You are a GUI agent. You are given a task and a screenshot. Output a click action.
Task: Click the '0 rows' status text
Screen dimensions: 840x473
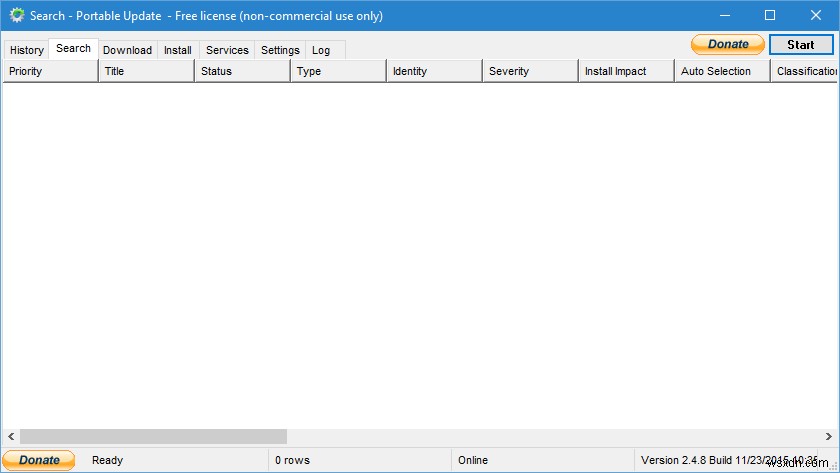pyautogui.click(x=292, y=460)
